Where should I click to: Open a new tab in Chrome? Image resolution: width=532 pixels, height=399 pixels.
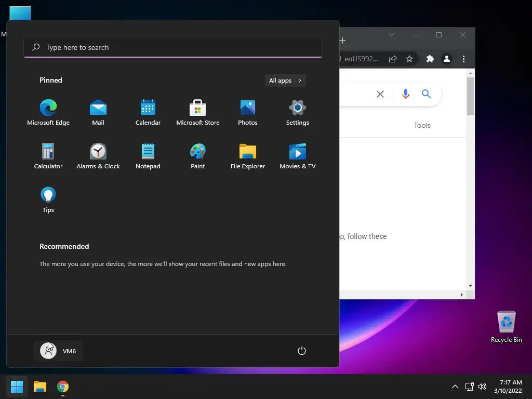(x=343, y=41)
